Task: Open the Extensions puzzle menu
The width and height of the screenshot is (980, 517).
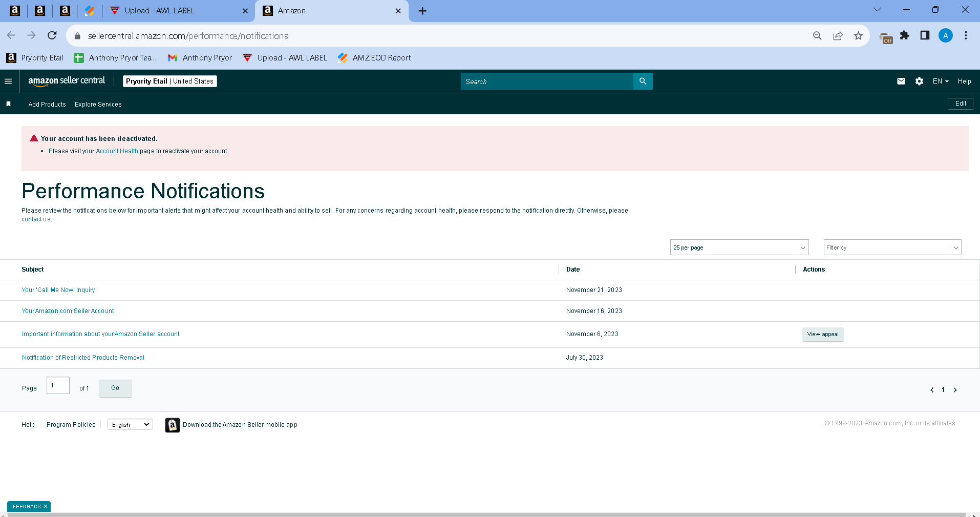Action: (905, 35)
